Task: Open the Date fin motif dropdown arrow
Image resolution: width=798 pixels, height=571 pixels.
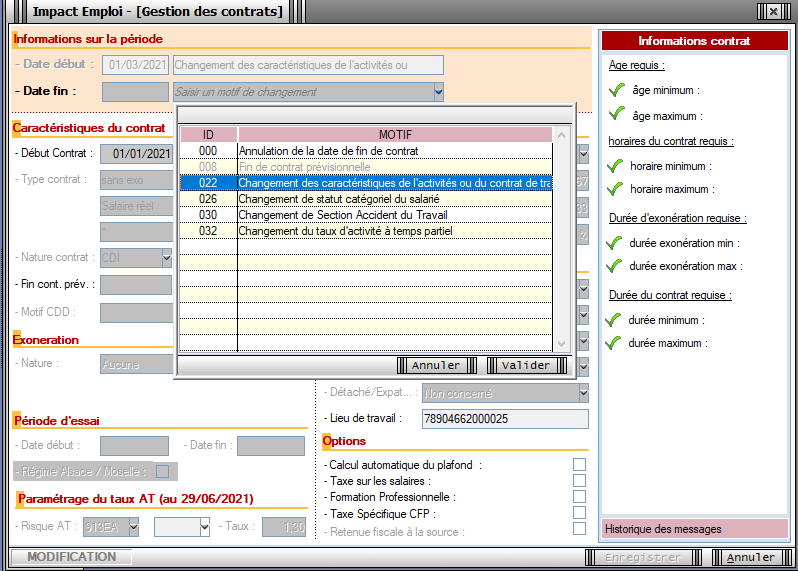Action: click(439, 92)
